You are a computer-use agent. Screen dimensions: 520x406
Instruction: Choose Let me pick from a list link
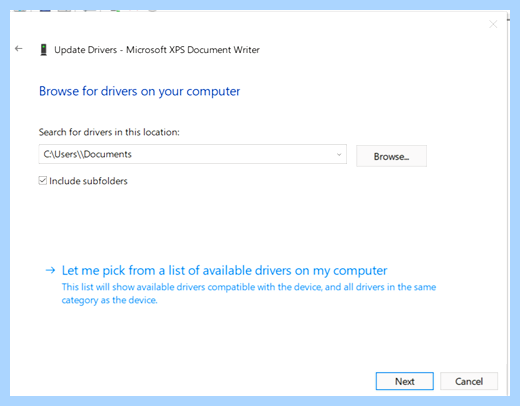point(224,270)
